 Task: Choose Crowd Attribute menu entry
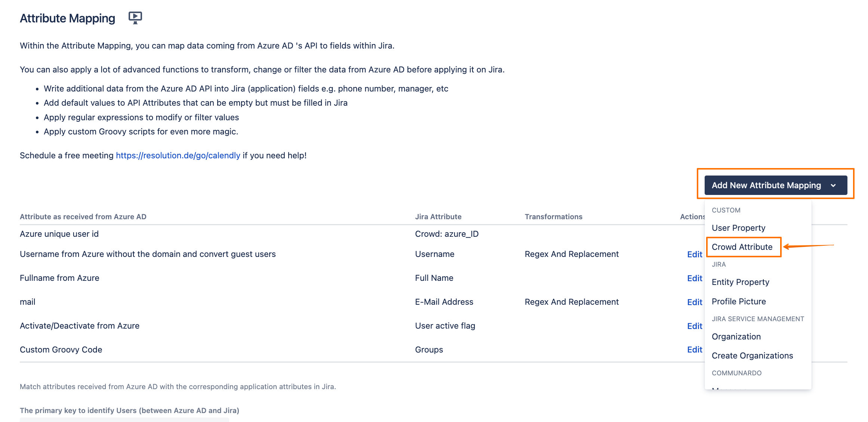click(742, 247)
